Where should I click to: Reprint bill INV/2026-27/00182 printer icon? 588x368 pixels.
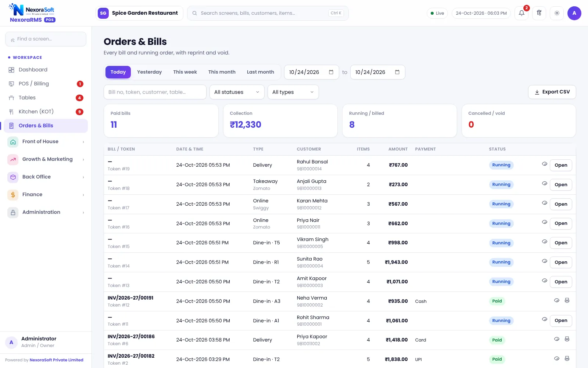coord(567,359)
